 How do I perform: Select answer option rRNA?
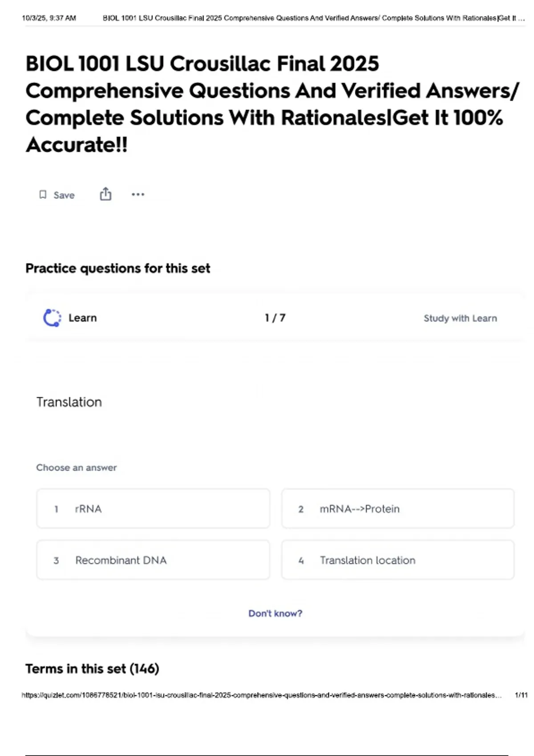pos(153,509)
